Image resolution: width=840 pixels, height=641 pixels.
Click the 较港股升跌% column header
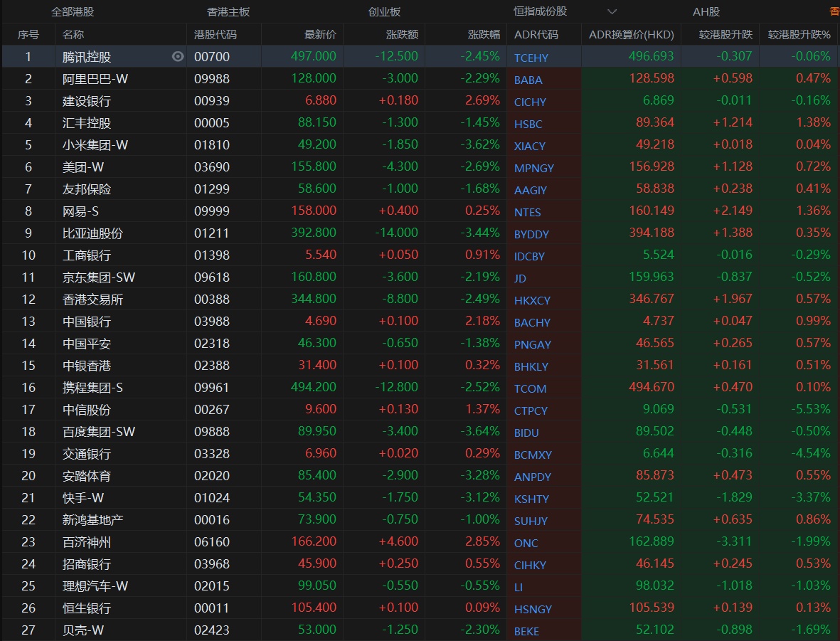[799, 34]
